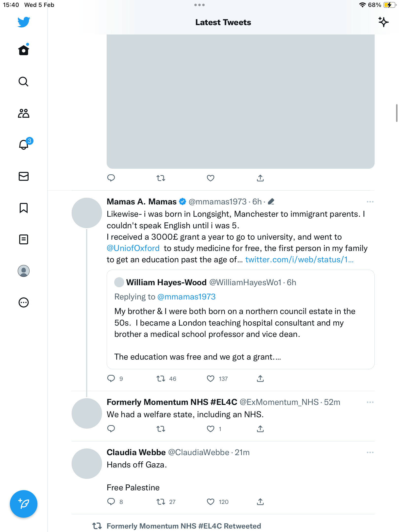Retweet the Mamas A. Mamas tweet
This screenshot has width=399, height=532.
(161, 379)
